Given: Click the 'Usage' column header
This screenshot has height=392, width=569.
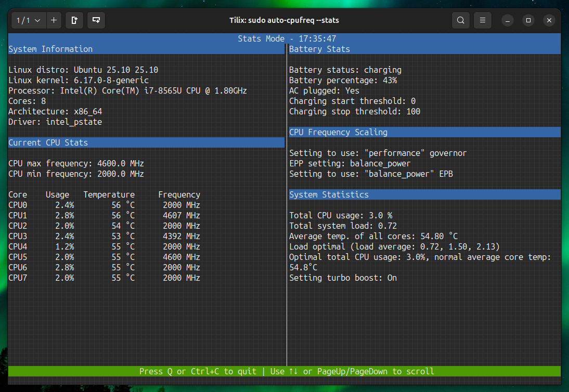Looking at the screenshot, I should point(57,195).
